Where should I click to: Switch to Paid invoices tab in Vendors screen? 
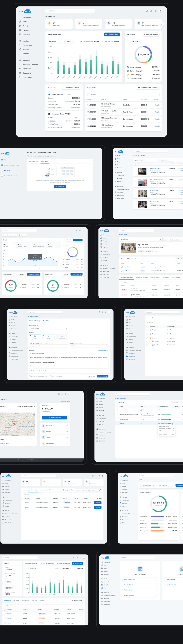[43, 490]
